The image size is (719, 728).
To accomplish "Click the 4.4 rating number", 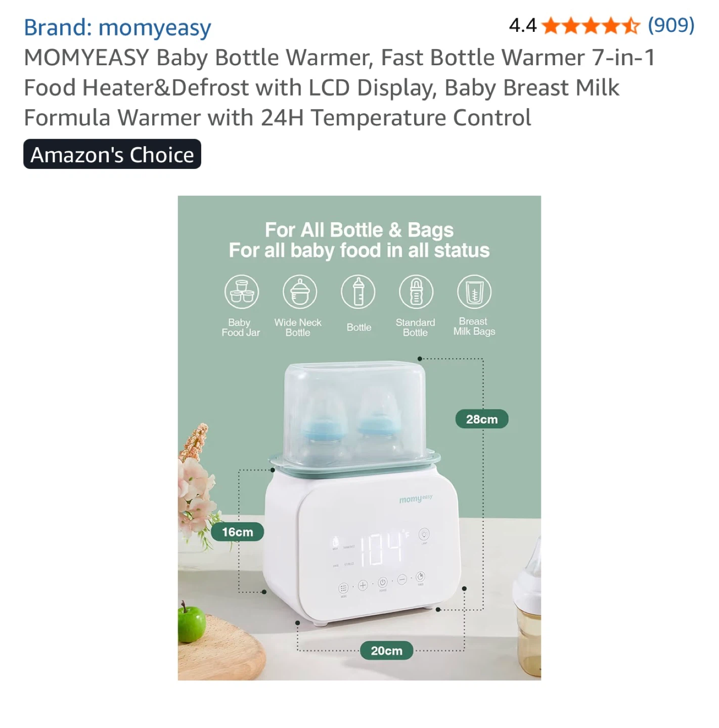I will point(523,25).
